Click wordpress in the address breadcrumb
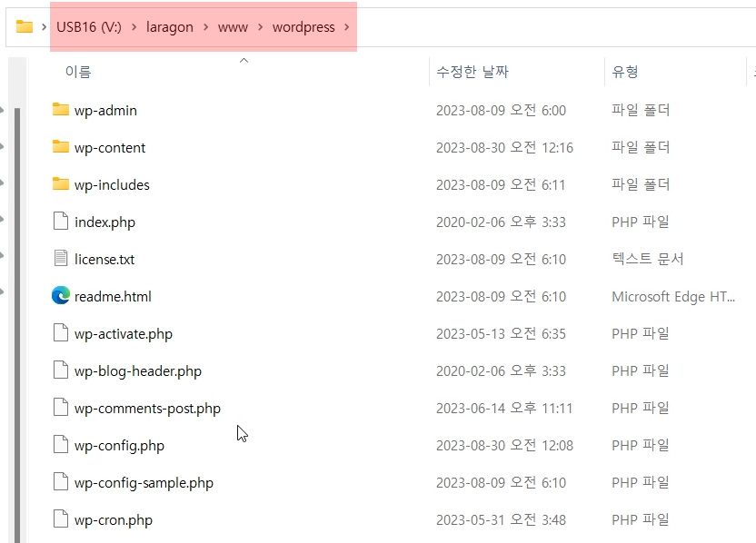 [x=303, y=27]
